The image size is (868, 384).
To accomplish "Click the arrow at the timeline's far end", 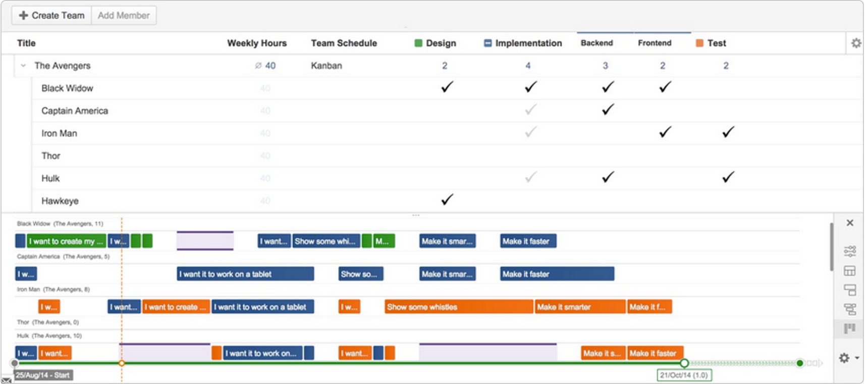I will [x=821, y=363].
